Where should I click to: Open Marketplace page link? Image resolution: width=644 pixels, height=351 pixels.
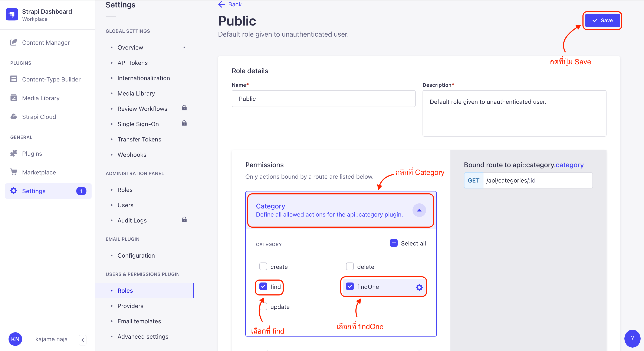point(39,172)
